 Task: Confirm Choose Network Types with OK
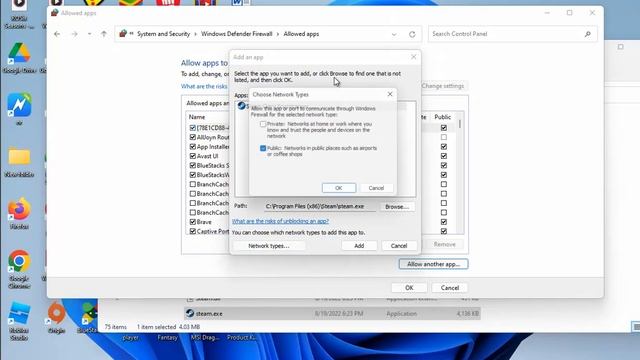(x=339, y=188)
